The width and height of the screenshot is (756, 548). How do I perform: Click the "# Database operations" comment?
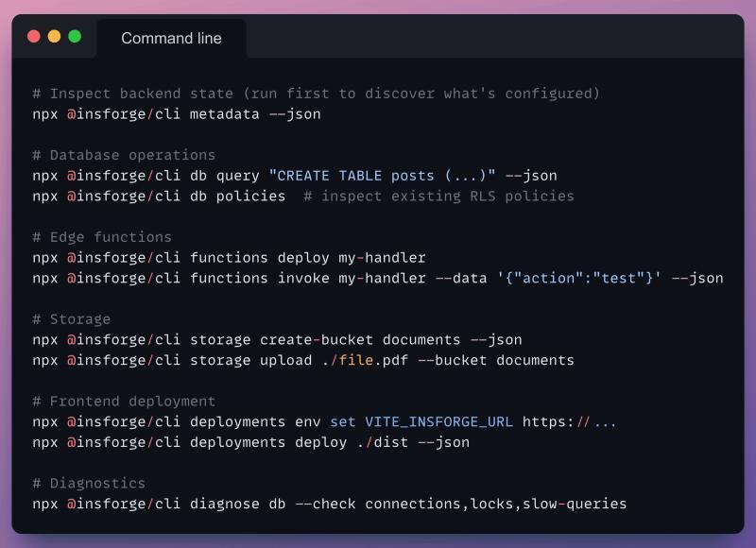pos(124,155)
